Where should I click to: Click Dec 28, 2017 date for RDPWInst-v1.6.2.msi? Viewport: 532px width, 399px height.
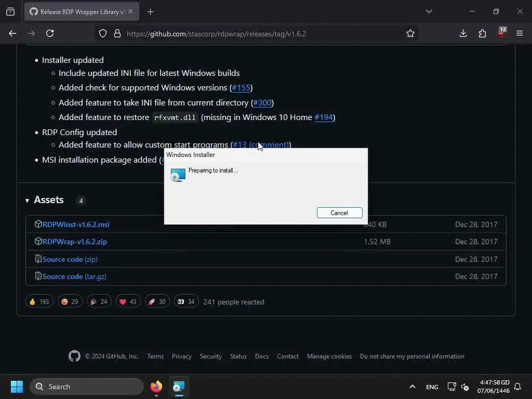(x=476, y=224)
